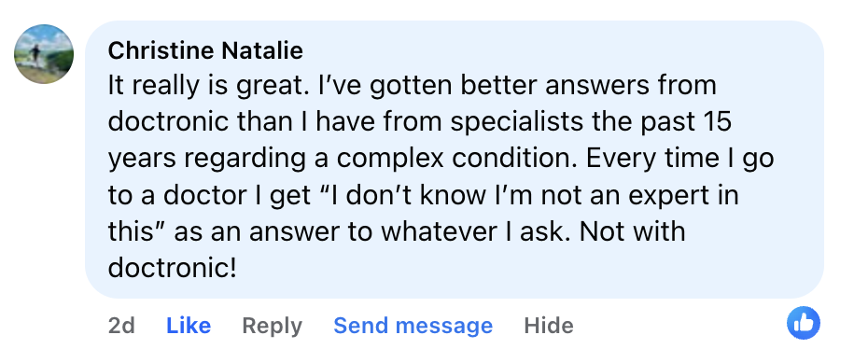Open Christine Natalie's round profile picture
This screenshot has height=349, width=868.
[44, 54]
